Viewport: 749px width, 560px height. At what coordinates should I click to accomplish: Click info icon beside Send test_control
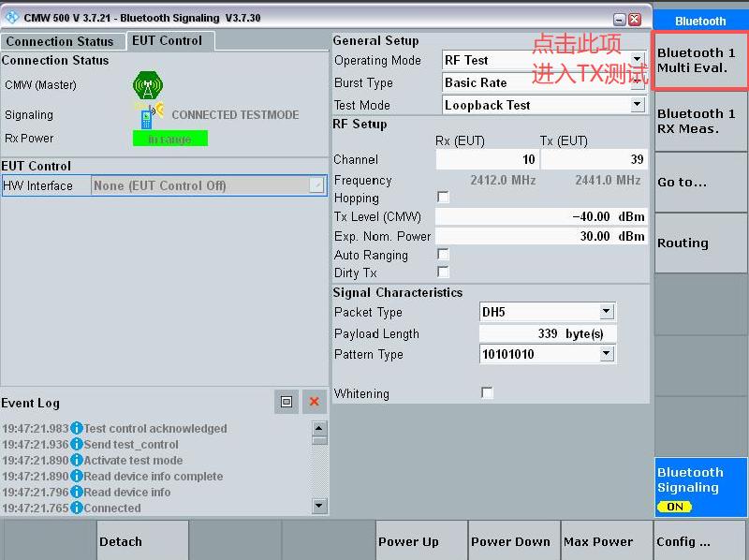[x=77, y=445]
